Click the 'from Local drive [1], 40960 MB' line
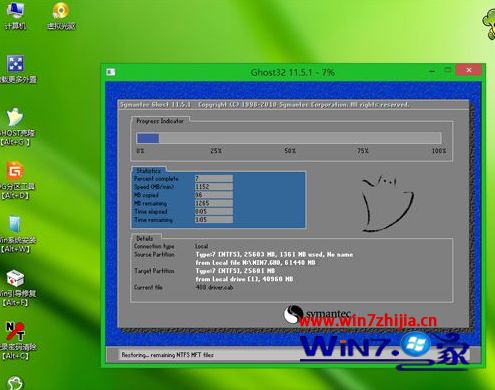 click(244, 279)
